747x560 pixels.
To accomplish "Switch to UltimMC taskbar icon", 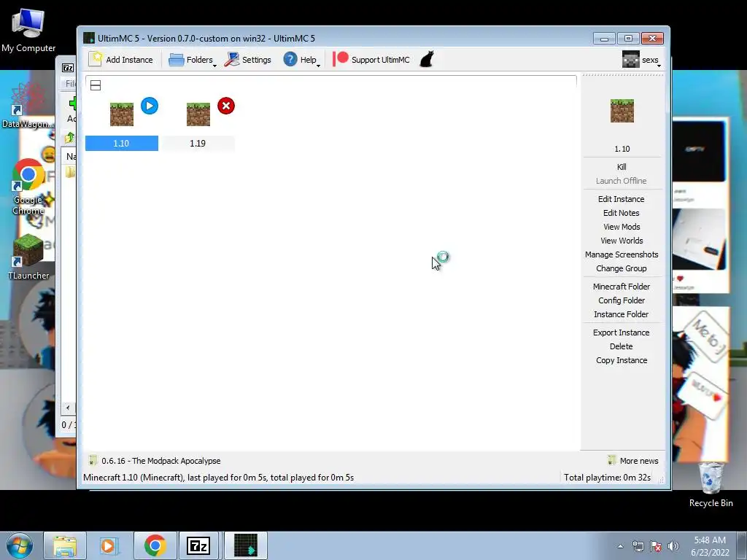I will (x=246, y=545).
